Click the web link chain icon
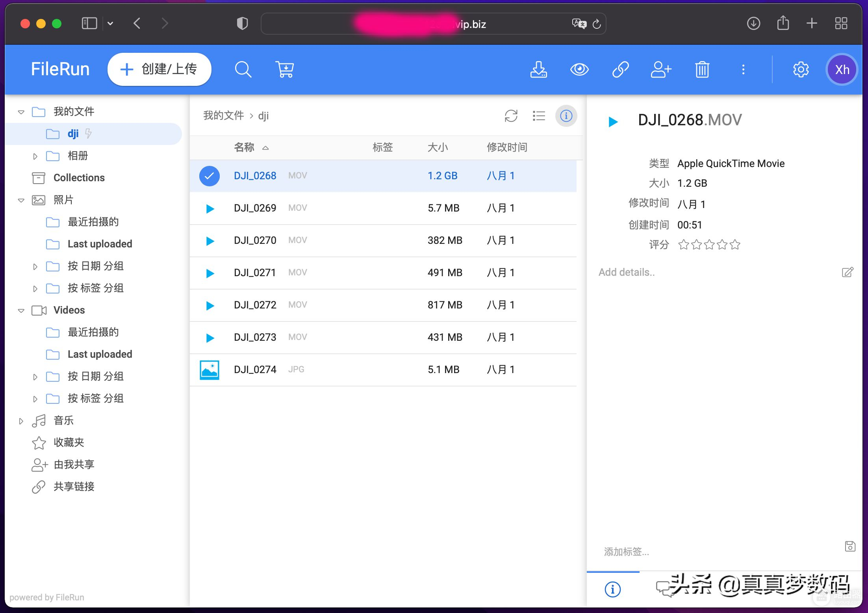868x613 pixels. coord(620,70)
